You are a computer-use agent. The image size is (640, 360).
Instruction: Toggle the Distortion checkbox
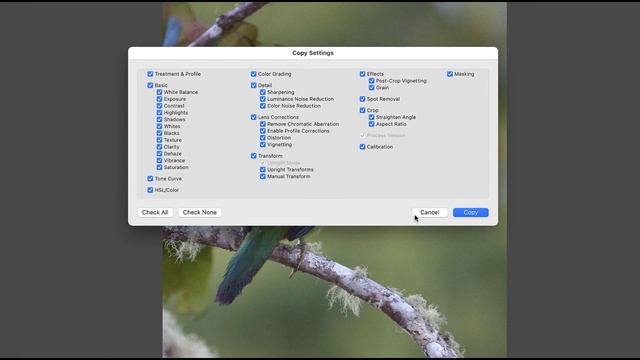(x=262, y=138)
